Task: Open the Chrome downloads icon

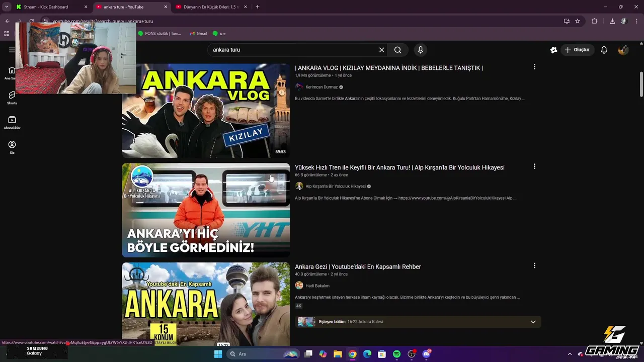Action: click(612, 21)
